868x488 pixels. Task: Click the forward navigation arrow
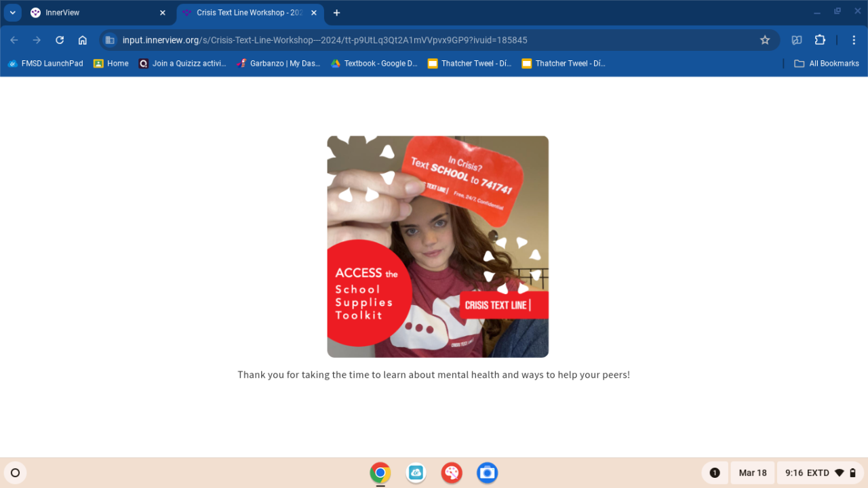(37, 40)
